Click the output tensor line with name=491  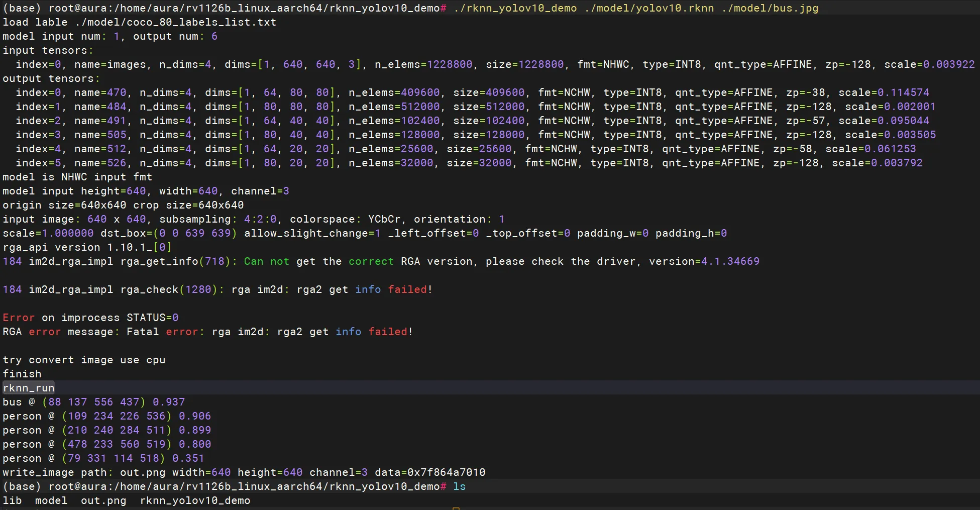click(x=473, y=121)
